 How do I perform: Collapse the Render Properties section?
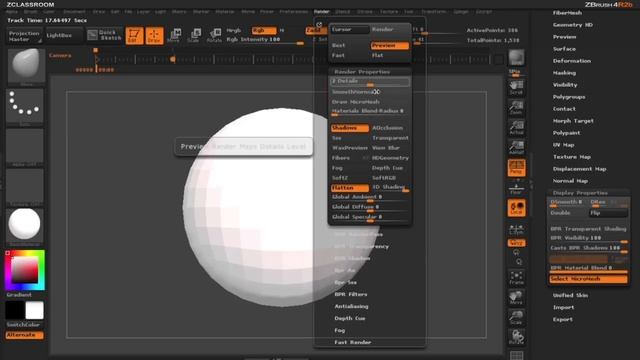pyautogui.click(x=362, y=72)
